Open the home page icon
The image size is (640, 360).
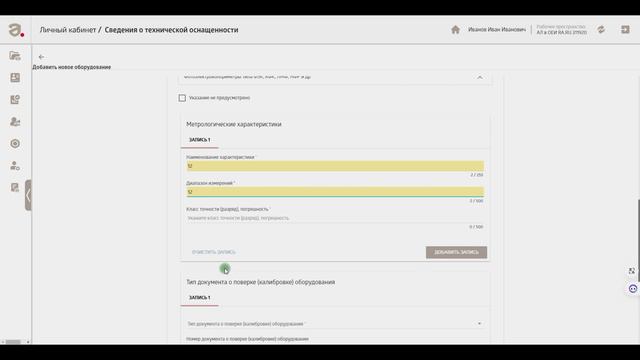(456, 30)
